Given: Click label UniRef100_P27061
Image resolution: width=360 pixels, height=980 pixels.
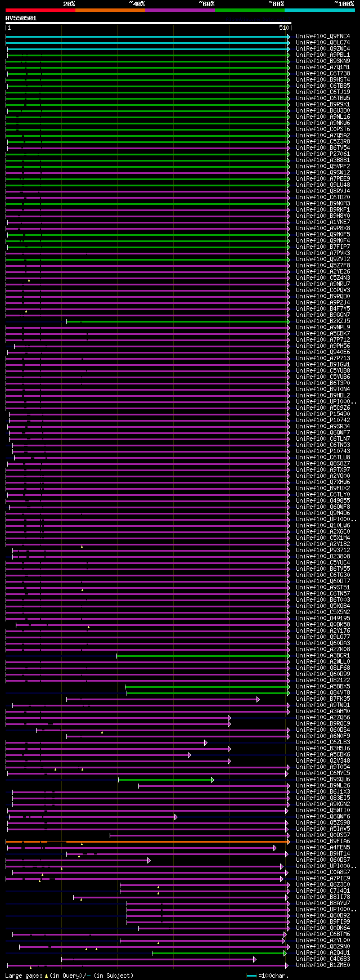Looking at the screenshot, I should (x=323, y=154).
